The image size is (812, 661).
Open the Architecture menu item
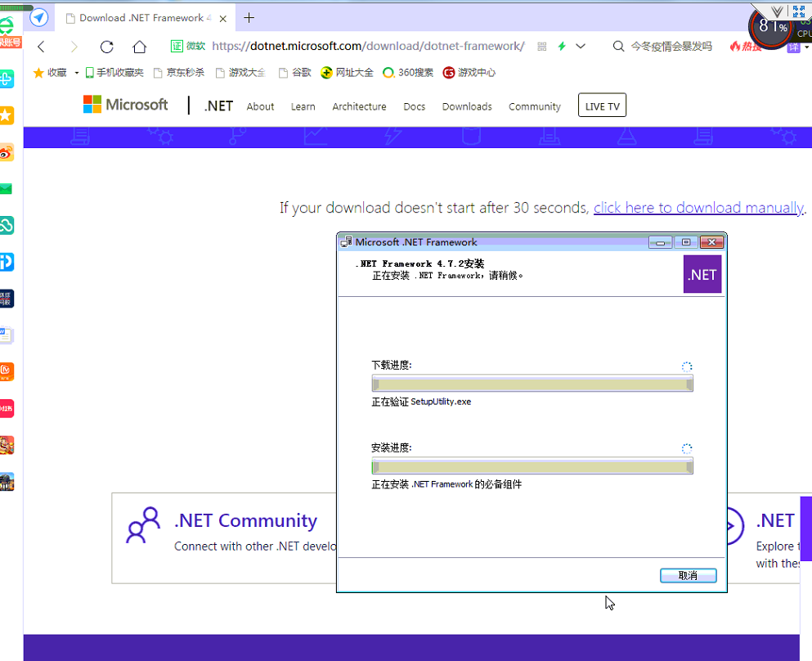pos(360,106)
